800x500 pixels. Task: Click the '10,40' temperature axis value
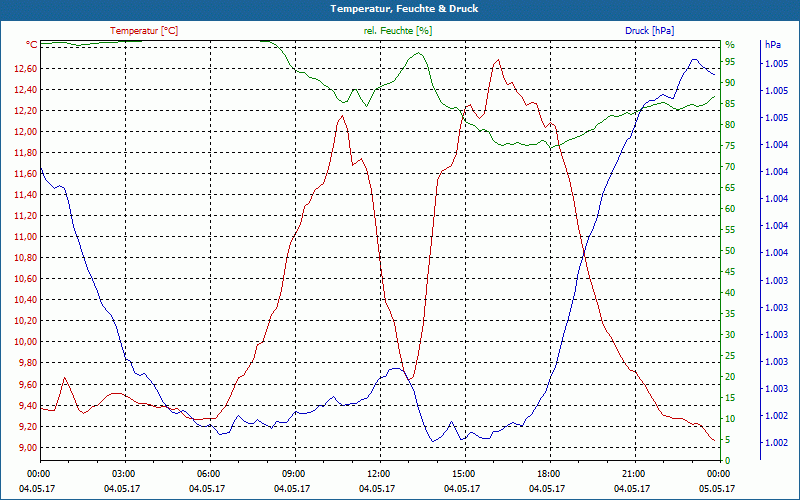24,300
